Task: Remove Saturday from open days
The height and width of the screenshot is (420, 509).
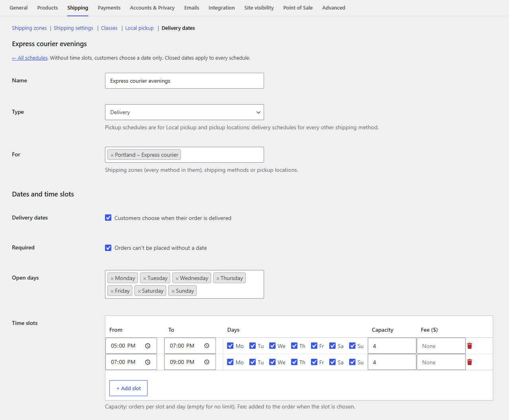Action: point(139,291)
